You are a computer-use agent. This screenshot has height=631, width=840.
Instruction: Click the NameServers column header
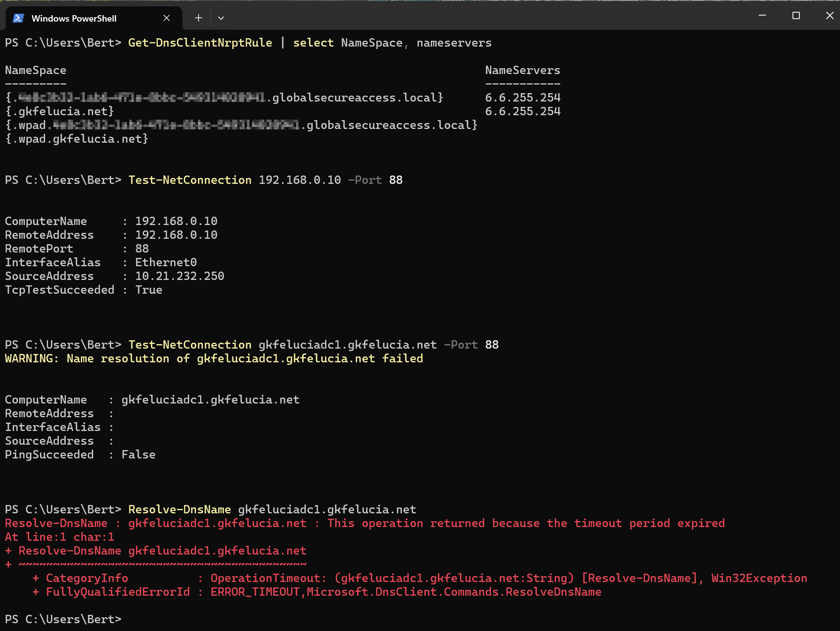point(522,71)
